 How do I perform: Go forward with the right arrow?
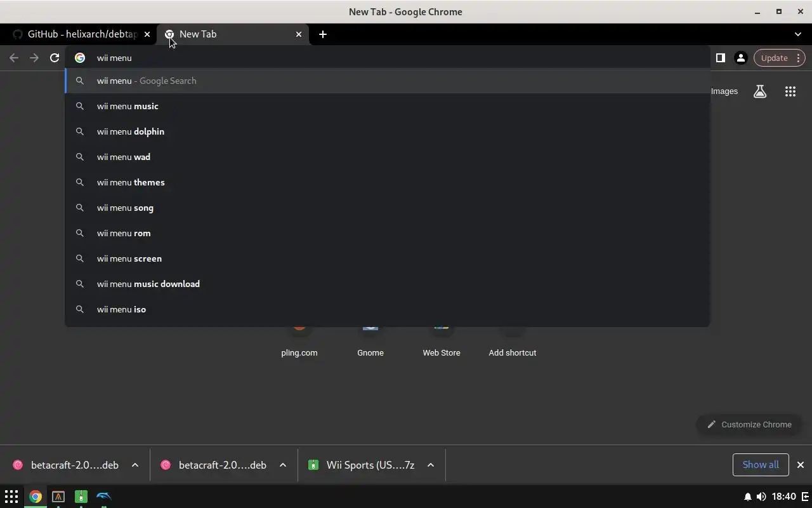[34, 58]
